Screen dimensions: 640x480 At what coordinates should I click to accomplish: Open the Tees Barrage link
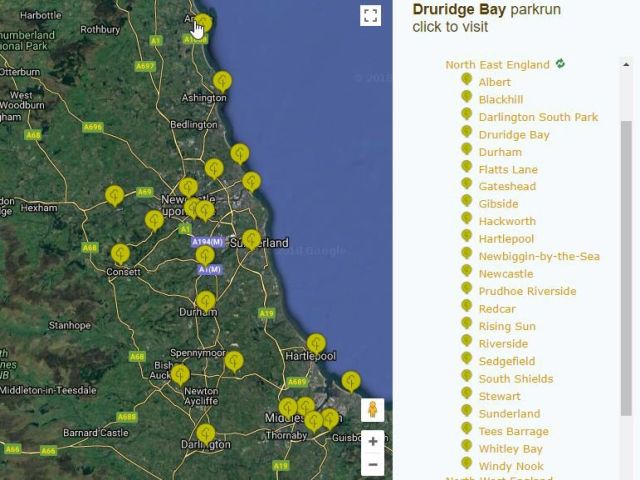coord(513,431)
